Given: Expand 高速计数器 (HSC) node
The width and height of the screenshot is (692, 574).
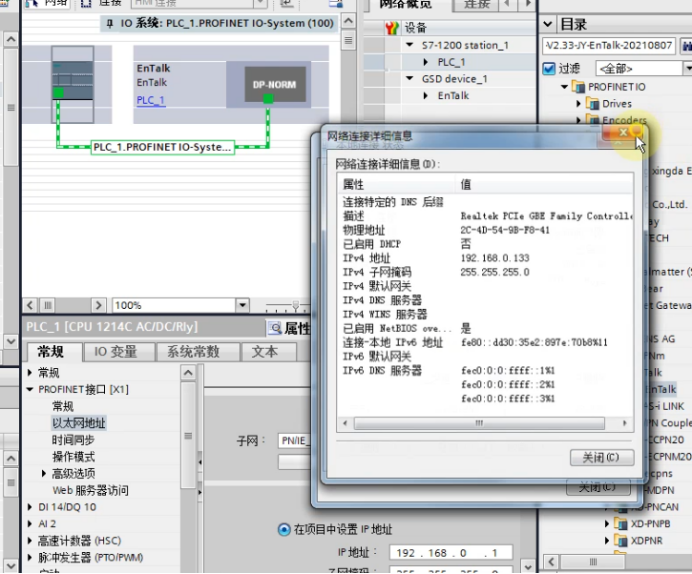Looking at the screenshot, I should point(30,540).
